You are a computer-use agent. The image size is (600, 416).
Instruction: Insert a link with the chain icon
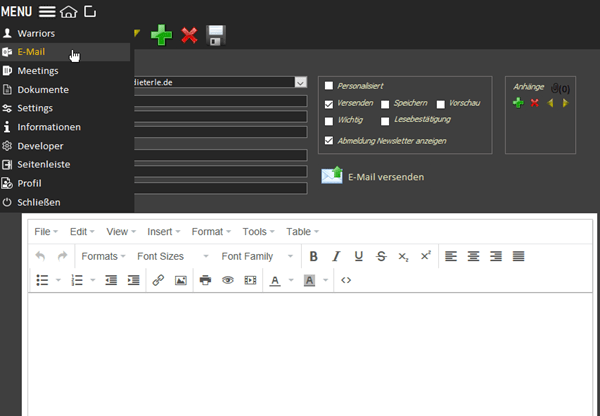coord(158,280)
